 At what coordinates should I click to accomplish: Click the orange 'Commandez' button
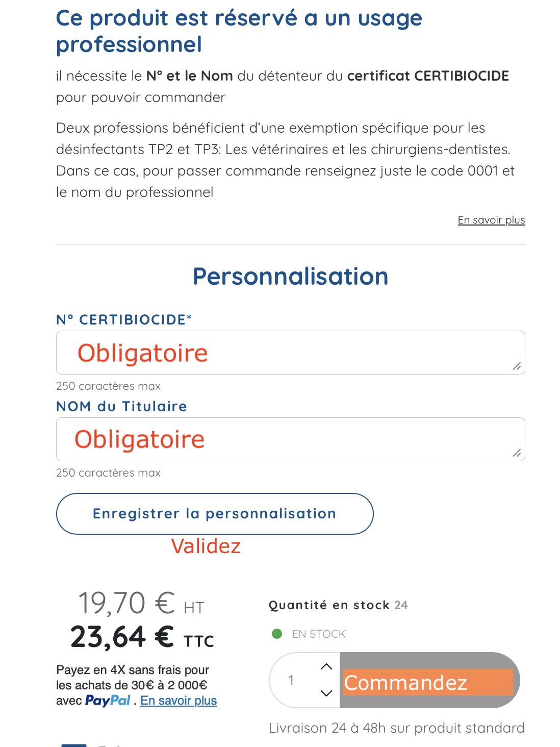coord(427,682)
